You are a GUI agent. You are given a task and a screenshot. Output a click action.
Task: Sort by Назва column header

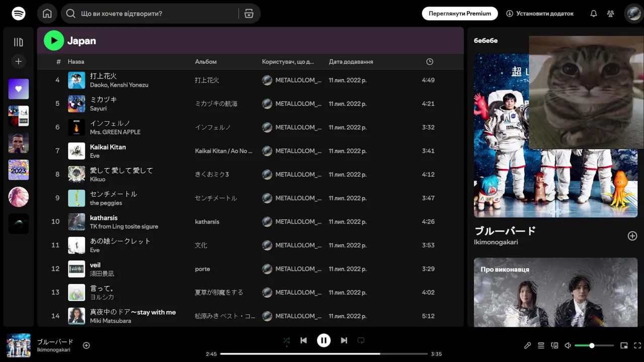click(x=76, y=62)
